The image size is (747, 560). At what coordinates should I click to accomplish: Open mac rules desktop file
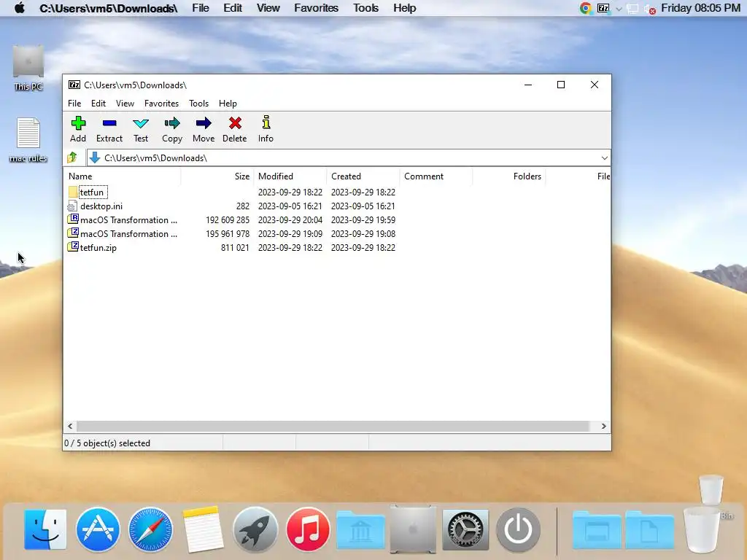(x=28, y=140)
